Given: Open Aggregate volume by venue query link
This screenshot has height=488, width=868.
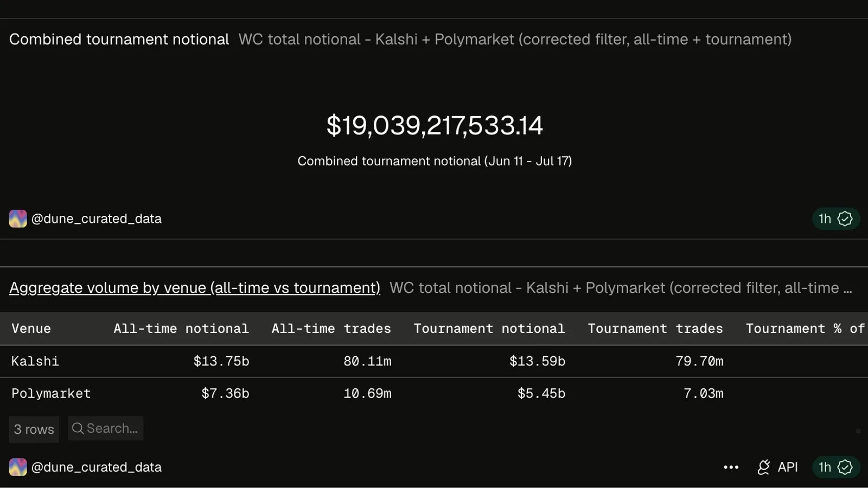Looking at the screenshot, I should (195, 287).
